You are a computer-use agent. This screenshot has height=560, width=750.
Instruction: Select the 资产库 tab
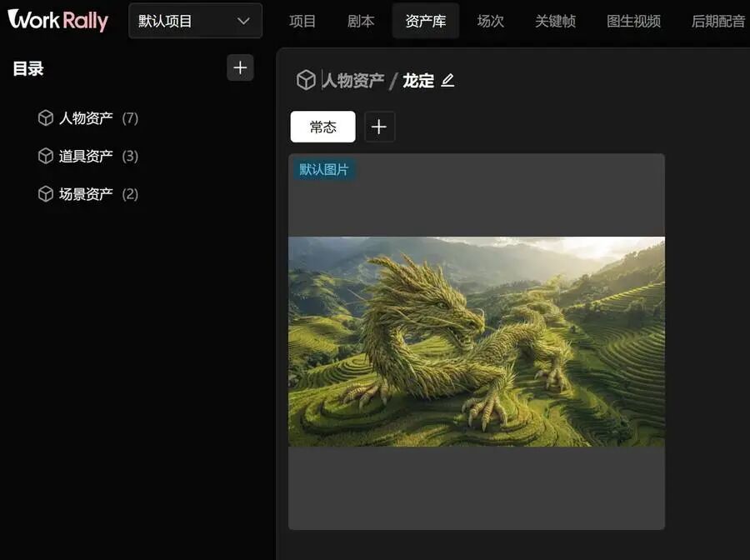pos(425,21)
